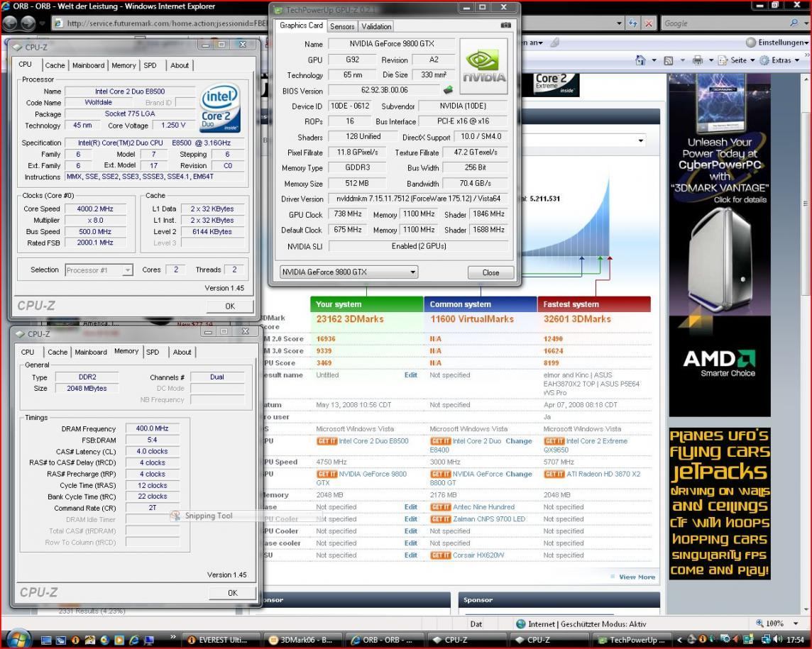Click GET IT badge beside Corsair HX620W

[441, 555]
